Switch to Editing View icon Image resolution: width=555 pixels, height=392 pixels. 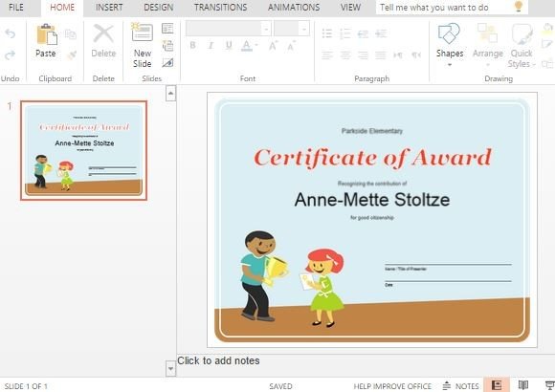coord(497,385)
